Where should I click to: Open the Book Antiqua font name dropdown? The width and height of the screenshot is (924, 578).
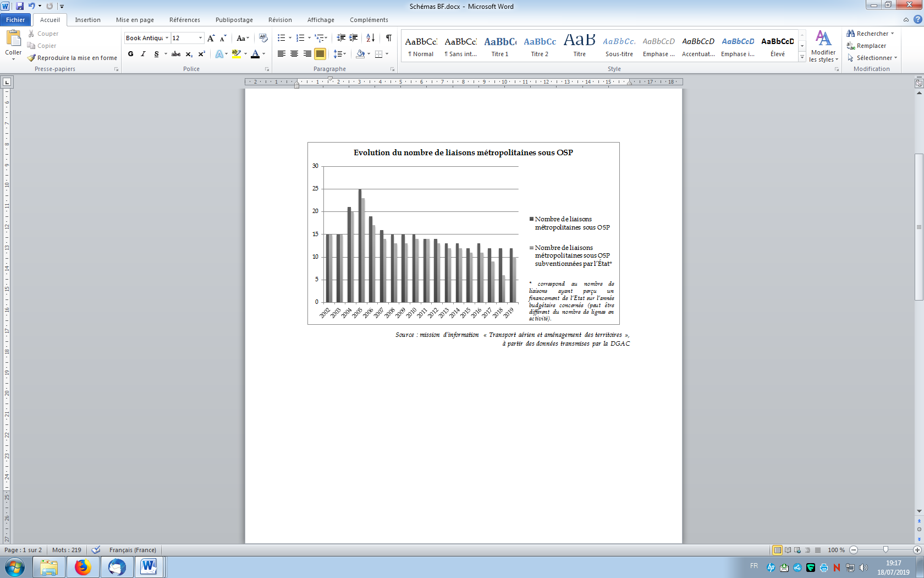pos(167,38)
